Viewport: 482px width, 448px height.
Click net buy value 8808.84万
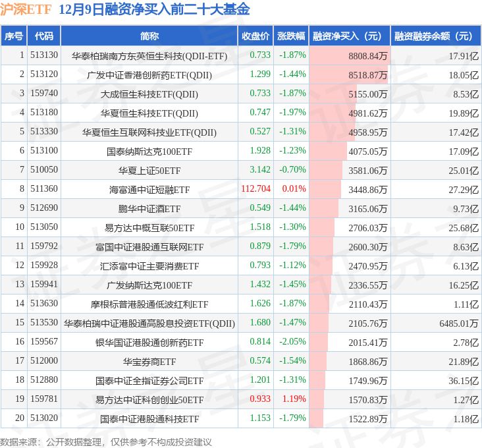click(x=367, y=56)
